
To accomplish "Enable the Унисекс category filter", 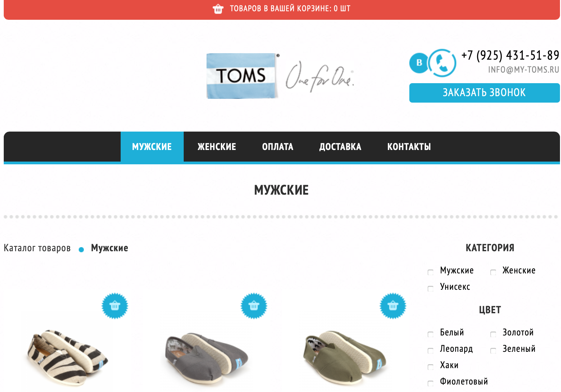I will (430, 288).
